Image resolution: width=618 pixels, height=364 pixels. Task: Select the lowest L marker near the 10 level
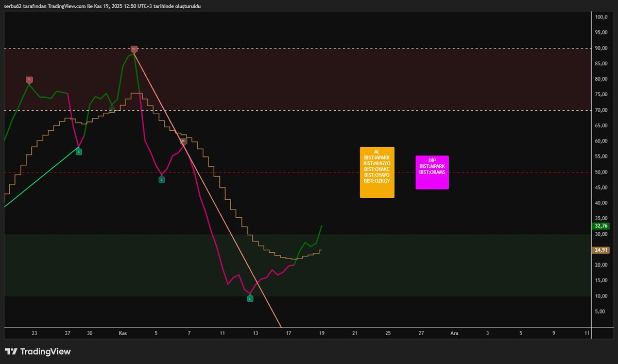pyautogui.click(x=250, y=299)
